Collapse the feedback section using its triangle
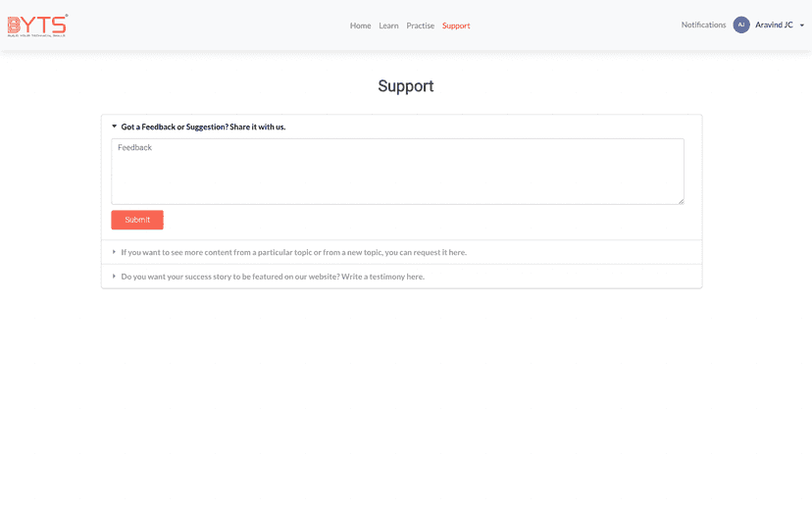Viewport: 812px width, 508px height. coord(114,127)
